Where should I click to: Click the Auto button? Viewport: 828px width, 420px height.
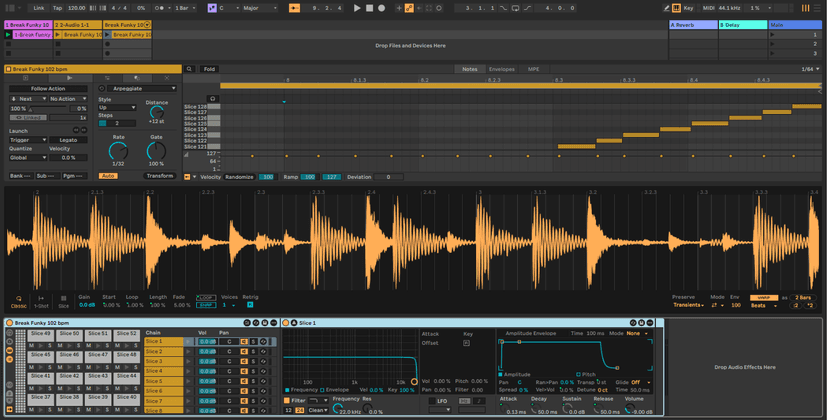(x=108, y=176)
